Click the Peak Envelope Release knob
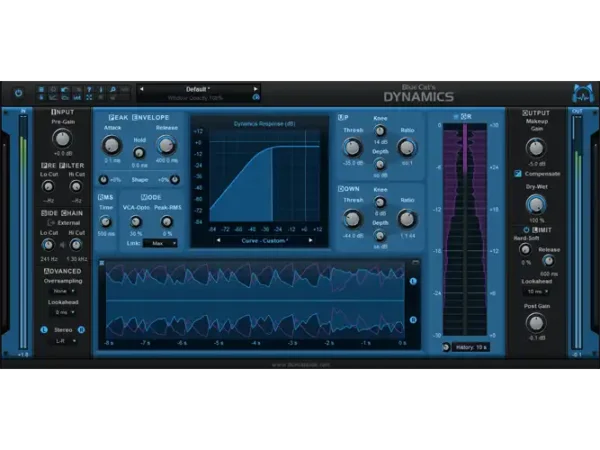 pos(166,145)
